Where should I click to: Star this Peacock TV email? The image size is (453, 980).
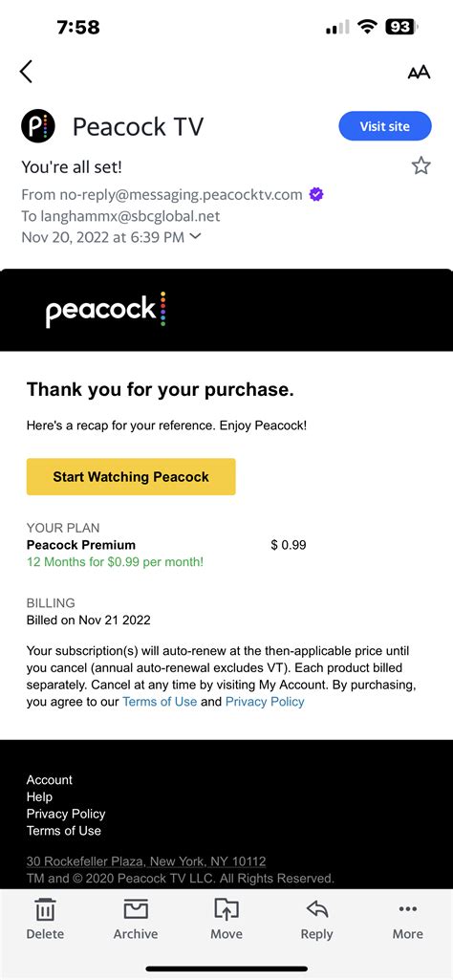tap(421, 165)
